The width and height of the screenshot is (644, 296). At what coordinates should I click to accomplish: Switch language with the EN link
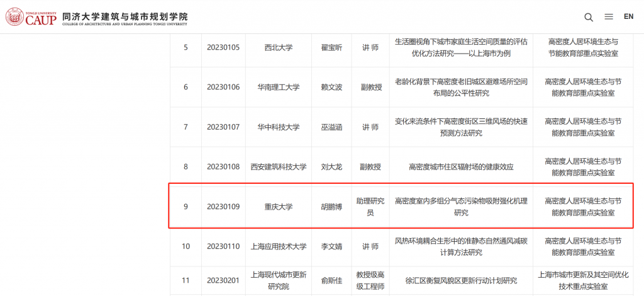click(x=628, y=16)
